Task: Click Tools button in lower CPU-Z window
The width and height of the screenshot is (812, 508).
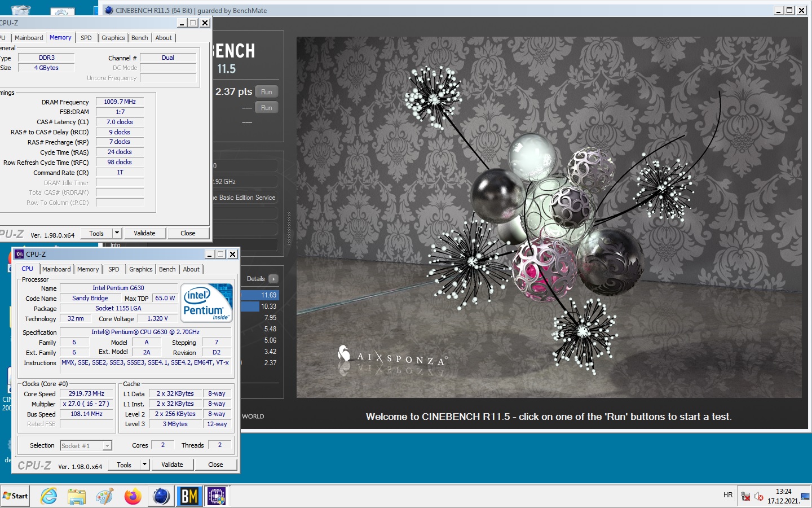Action: click(124, 465)
